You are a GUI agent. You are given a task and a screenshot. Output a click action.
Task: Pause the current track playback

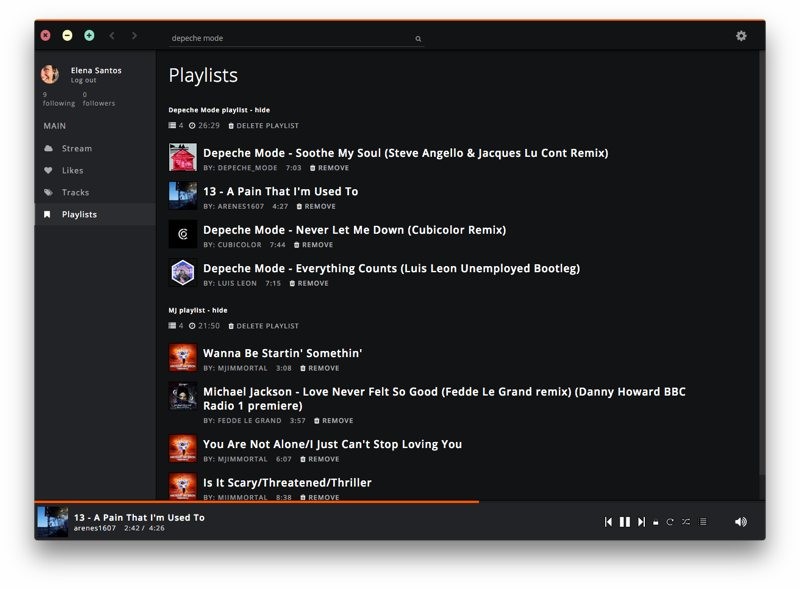coord(624,521)
